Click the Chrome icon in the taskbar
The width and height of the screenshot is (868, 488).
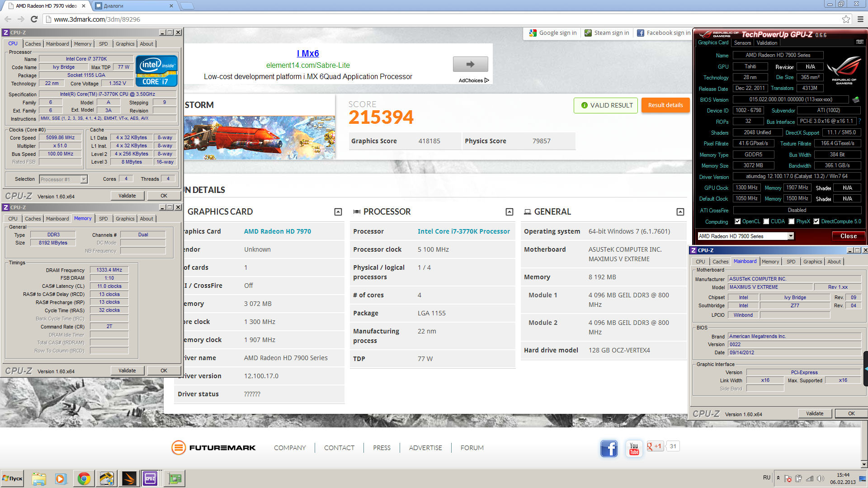[84, 479]
